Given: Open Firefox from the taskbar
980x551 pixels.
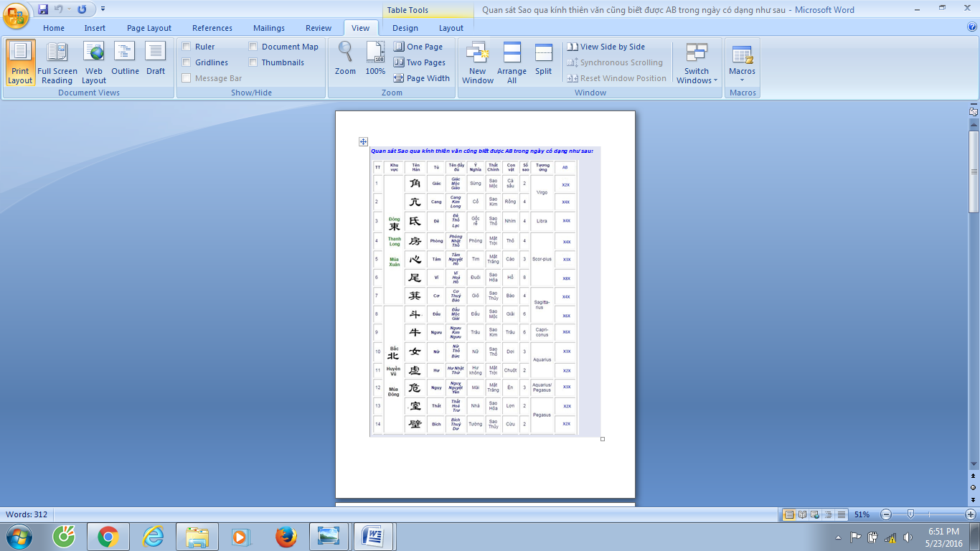Looking at the screenshot, I should pos(286,536).
